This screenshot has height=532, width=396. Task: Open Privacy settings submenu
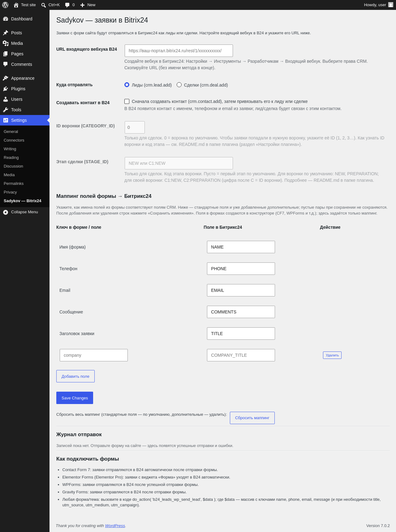10,192
